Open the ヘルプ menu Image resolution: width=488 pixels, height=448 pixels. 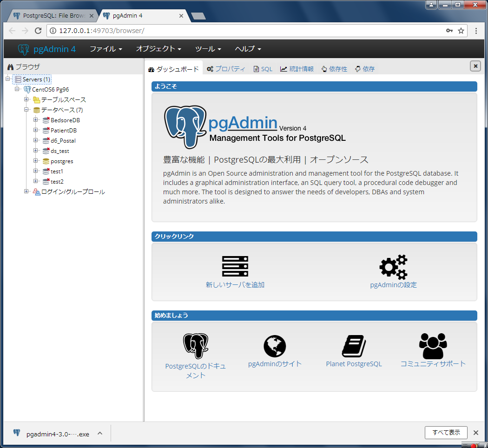tap(248, 49)
